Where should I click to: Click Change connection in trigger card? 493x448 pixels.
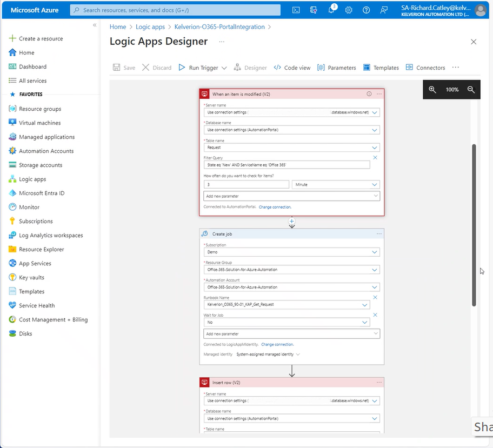click(x=275, y=207)
